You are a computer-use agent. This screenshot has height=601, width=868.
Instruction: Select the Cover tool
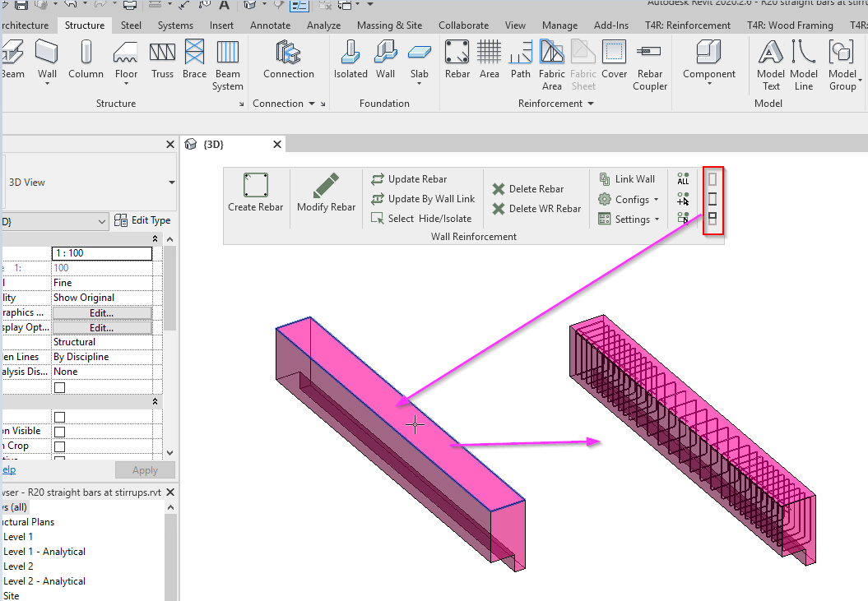pyautogui.click(x=614, y=59)
